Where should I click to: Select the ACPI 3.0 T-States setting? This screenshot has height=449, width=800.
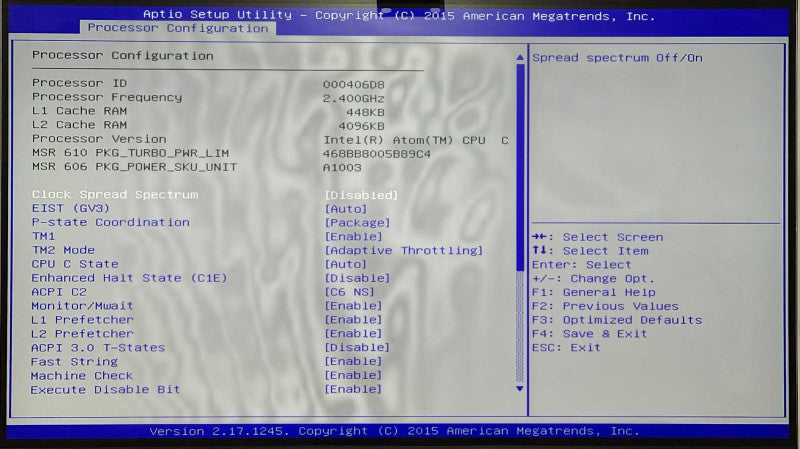click(x=98, y=347)
